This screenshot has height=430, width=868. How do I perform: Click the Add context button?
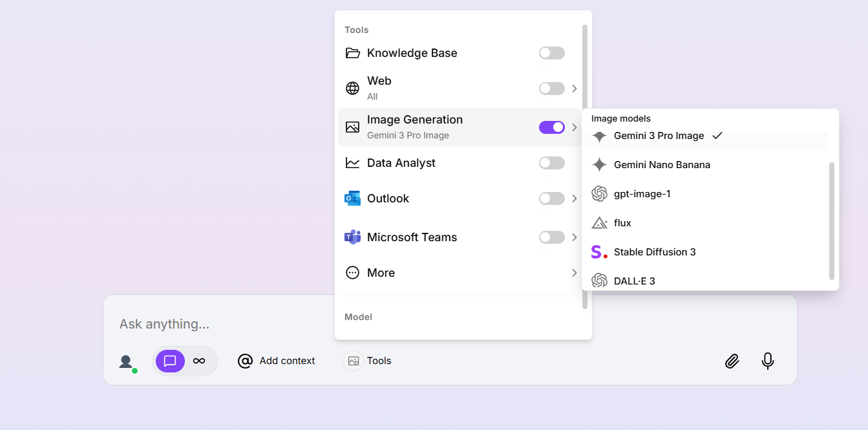(x=276, y=361)
